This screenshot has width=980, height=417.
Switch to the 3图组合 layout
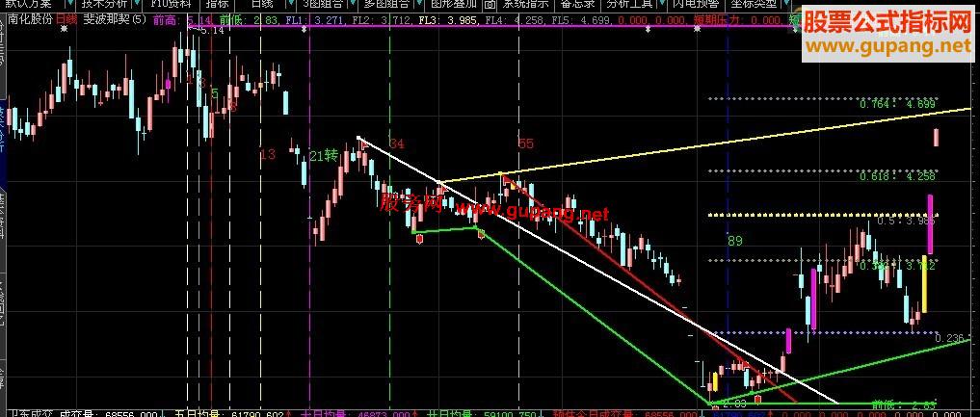pos(323,4)
